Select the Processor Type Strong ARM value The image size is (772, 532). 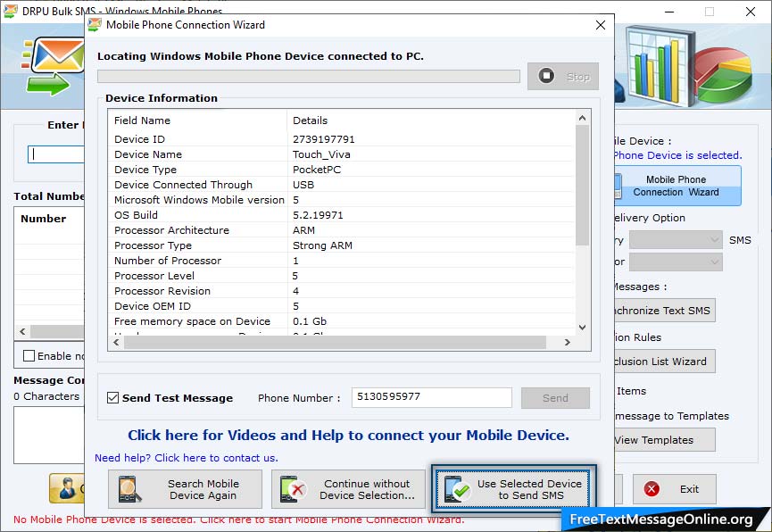pyautogui.click(x=322, y=245)
